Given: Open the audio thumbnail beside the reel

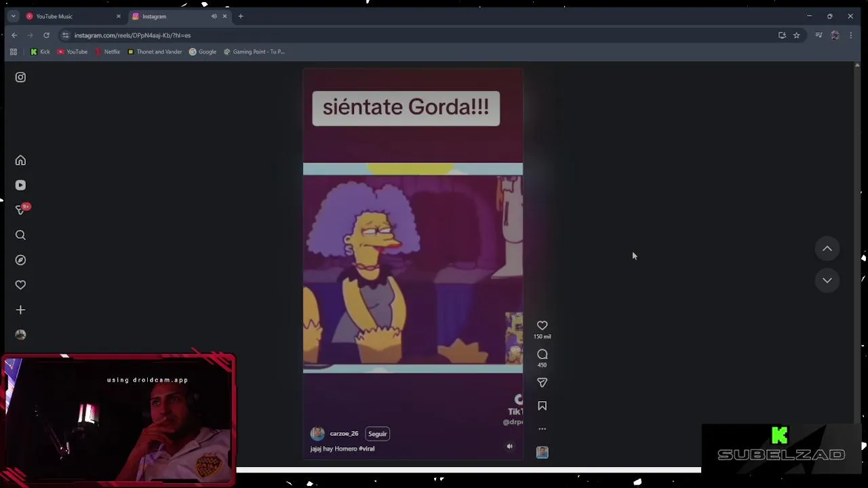Looking at the screenshot, I should pyautogui.click(x=542, y=452).
